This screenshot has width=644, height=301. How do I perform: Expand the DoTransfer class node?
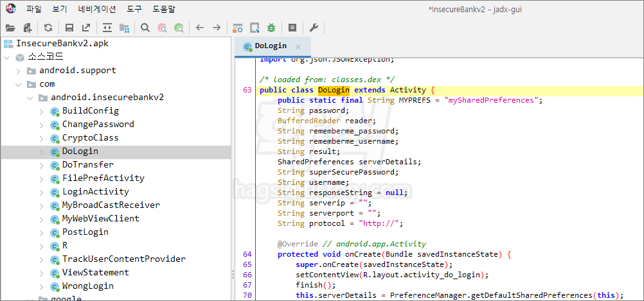click(x=41, y=166)
